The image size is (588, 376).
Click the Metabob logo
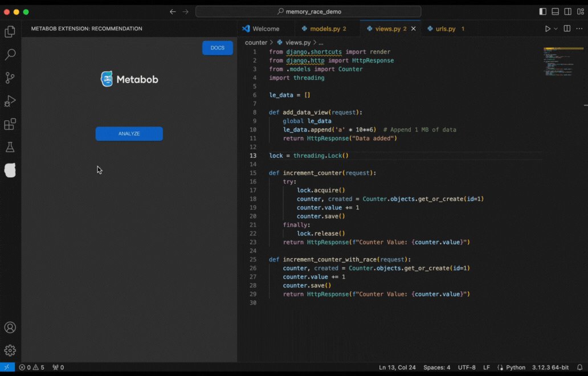click(129, 79)
